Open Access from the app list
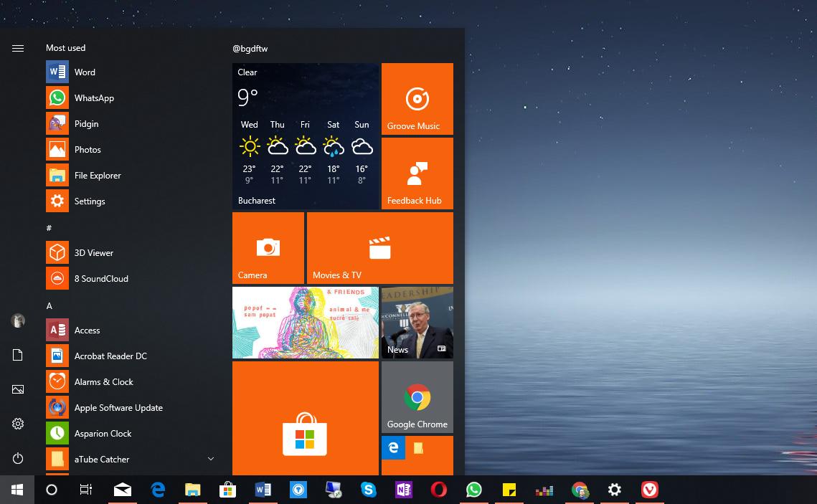 (x=131, y=330)
